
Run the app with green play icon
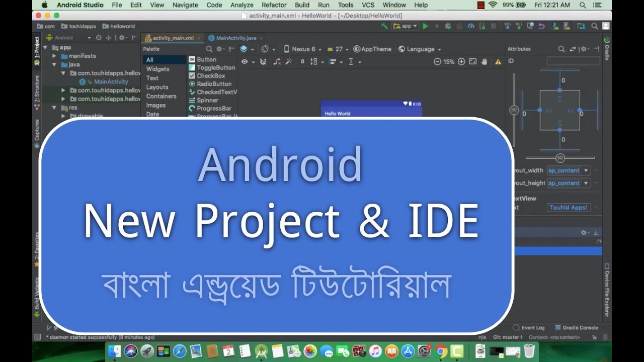click(x=425, y=26)
